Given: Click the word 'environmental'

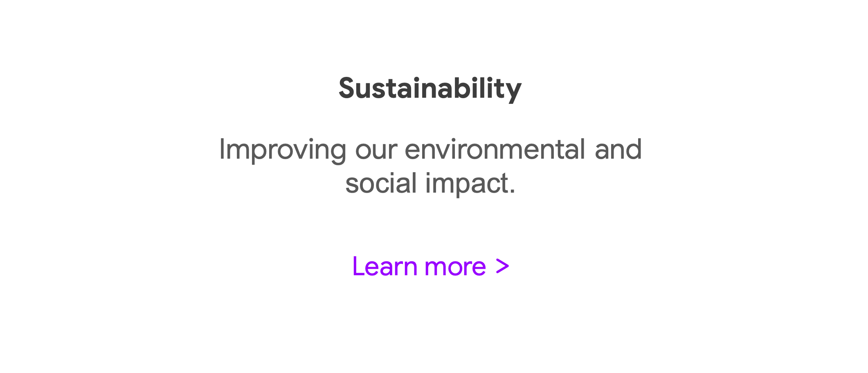Looking at the screenshot, I should (x=495, y=149).
